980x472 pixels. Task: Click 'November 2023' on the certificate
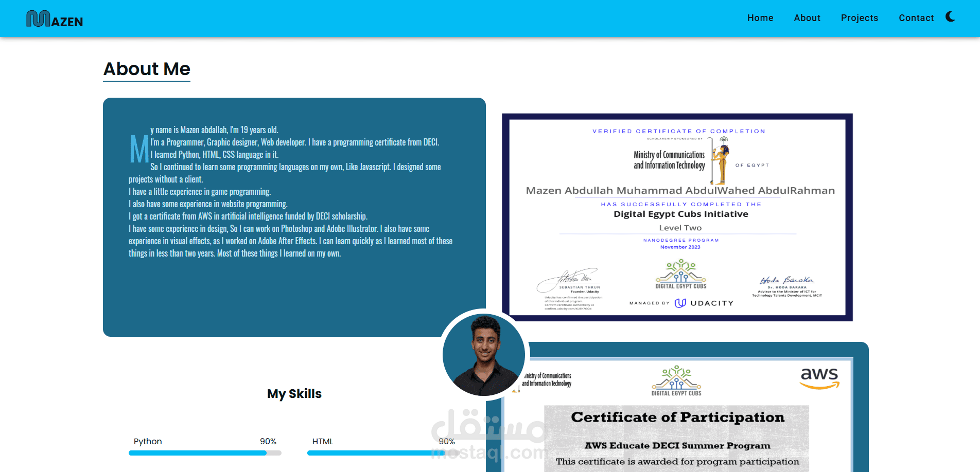(680, 247)
